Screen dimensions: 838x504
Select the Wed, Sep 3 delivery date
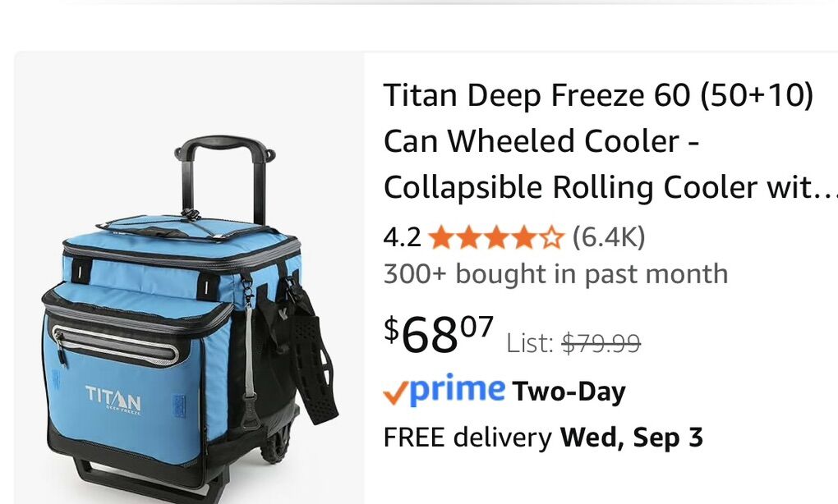point(632,438)
